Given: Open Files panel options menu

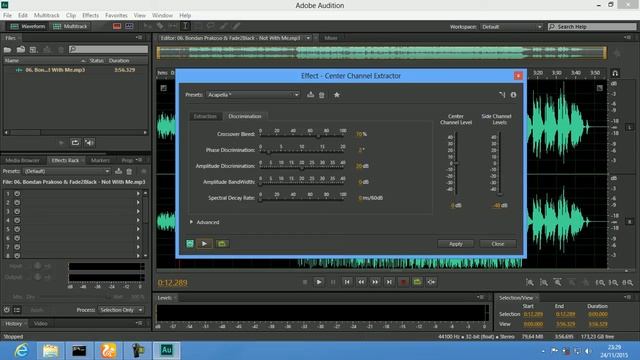Looking at the screenshot, I should coord(139,38).
